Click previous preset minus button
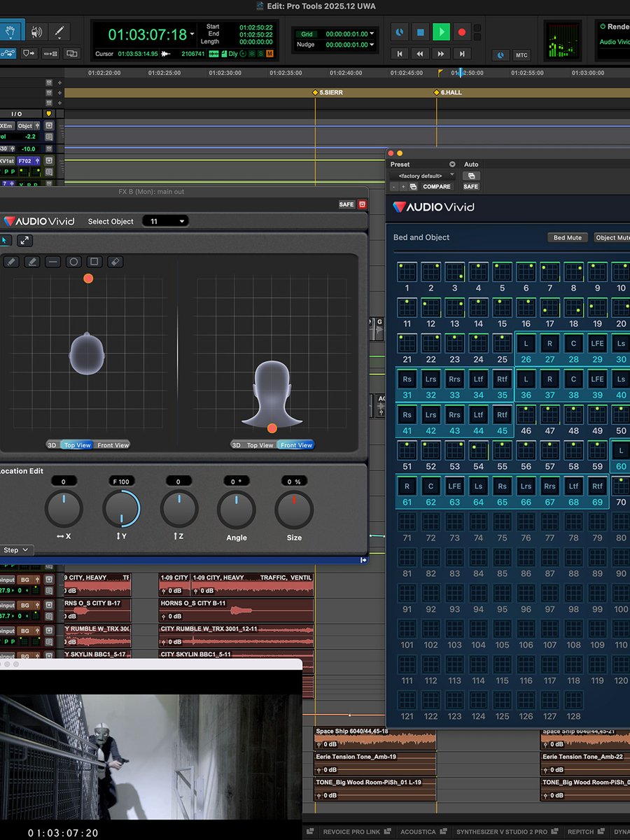The image size is (630, 840). pyautogui.click(x=393, y=187)
